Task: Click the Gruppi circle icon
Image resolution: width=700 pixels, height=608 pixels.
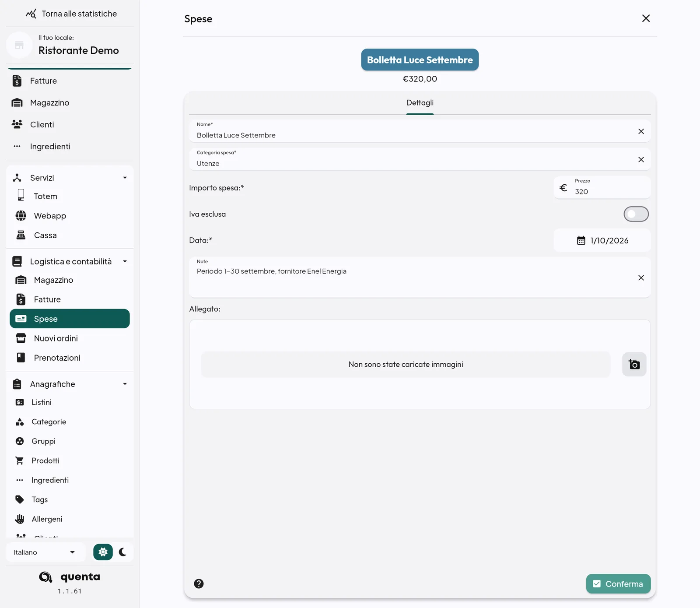Action: click(20, 441)
